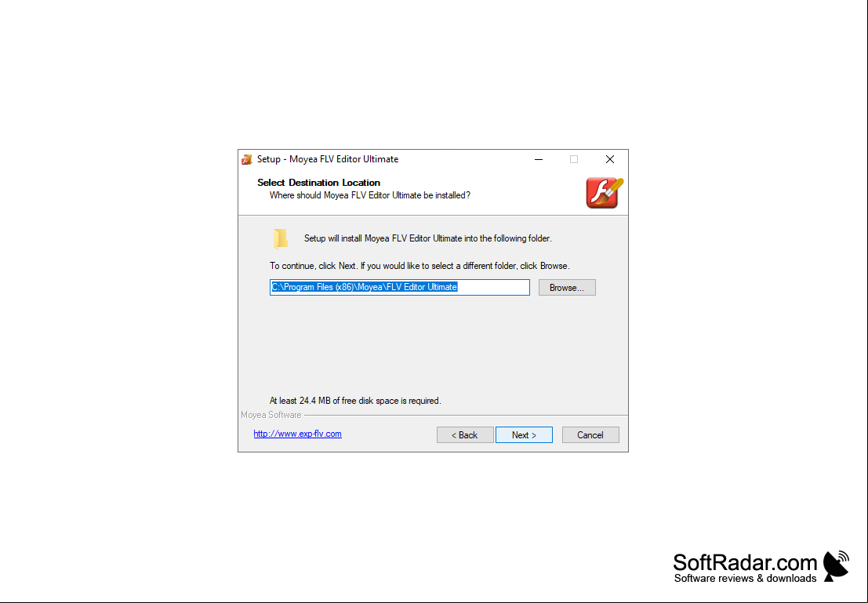Close the Moyea FLV Editor setup window
This screenshot has height=603, width=868.
coord(609,159)
